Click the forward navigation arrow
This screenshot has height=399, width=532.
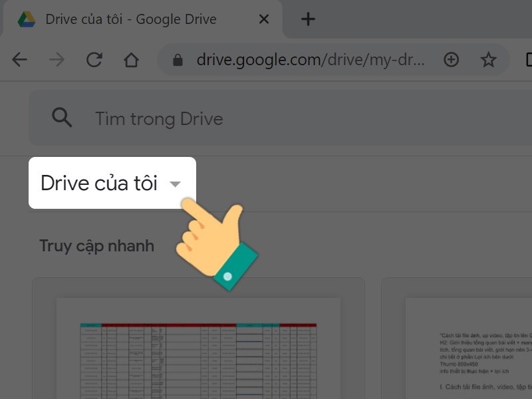point(57,59)
